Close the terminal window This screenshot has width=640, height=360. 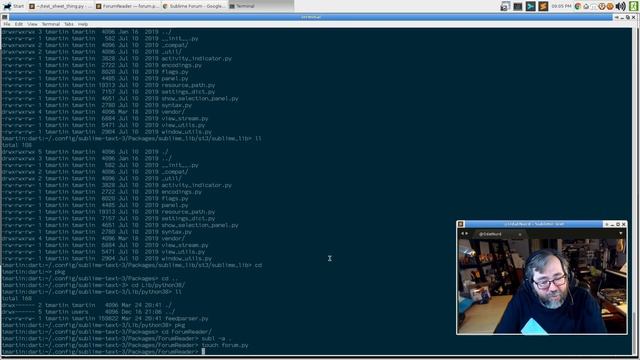(x=634, y=17)
